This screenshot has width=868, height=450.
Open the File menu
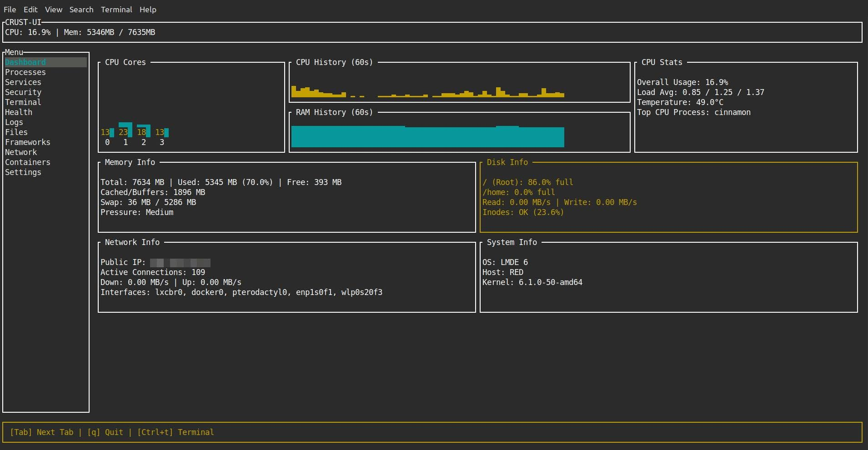click(x=10, y=10)
